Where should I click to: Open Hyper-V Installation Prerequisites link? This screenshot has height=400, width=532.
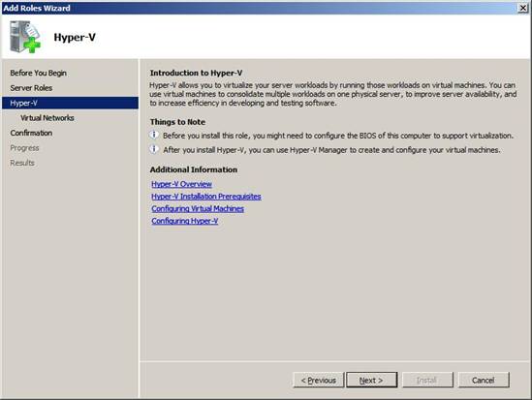pos(206,197)
